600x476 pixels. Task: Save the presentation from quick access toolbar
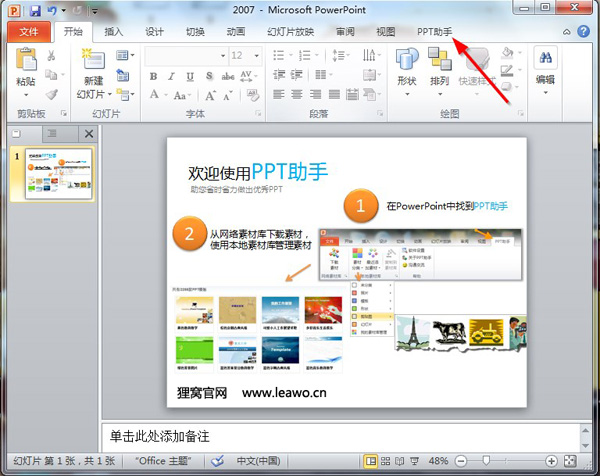(x=35, y=11)
